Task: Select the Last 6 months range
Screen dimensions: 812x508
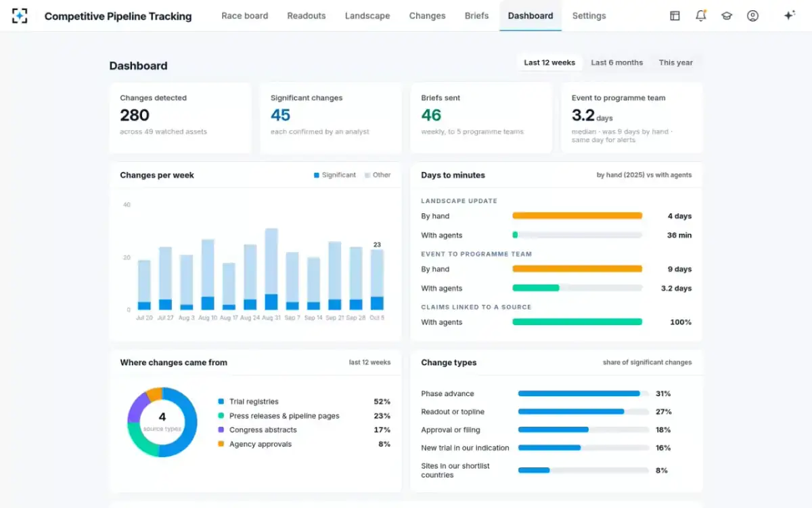Action: click(x=617, y=62)
